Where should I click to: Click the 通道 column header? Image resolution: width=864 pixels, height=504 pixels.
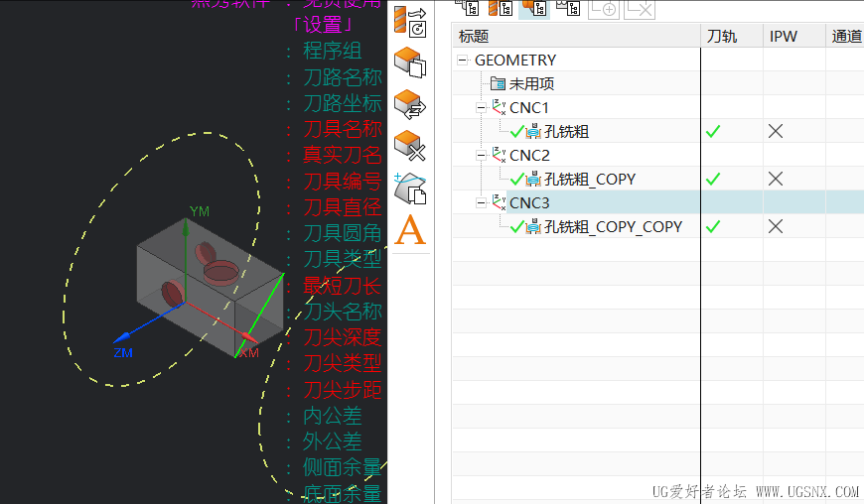pos(847,37)
